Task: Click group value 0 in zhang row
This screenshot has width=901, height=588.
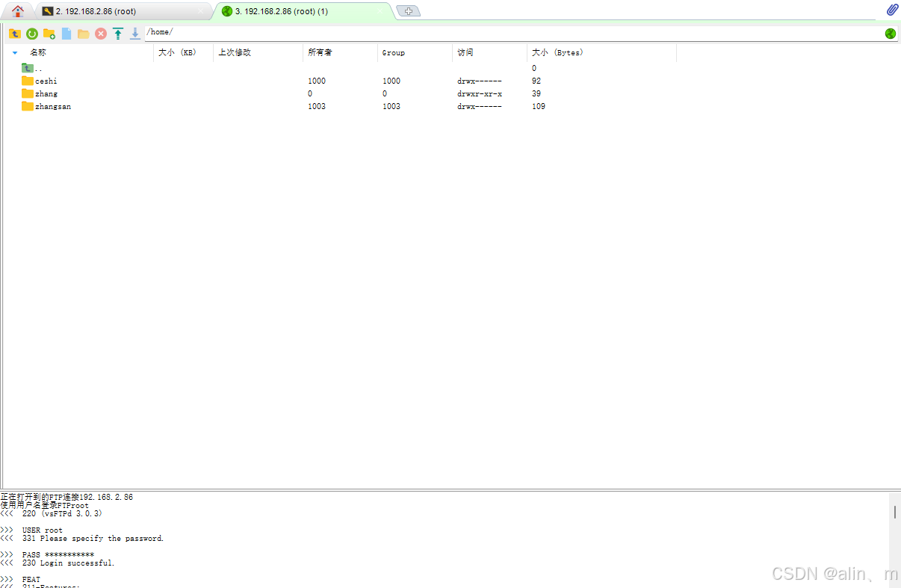Action: coord(385,93)
